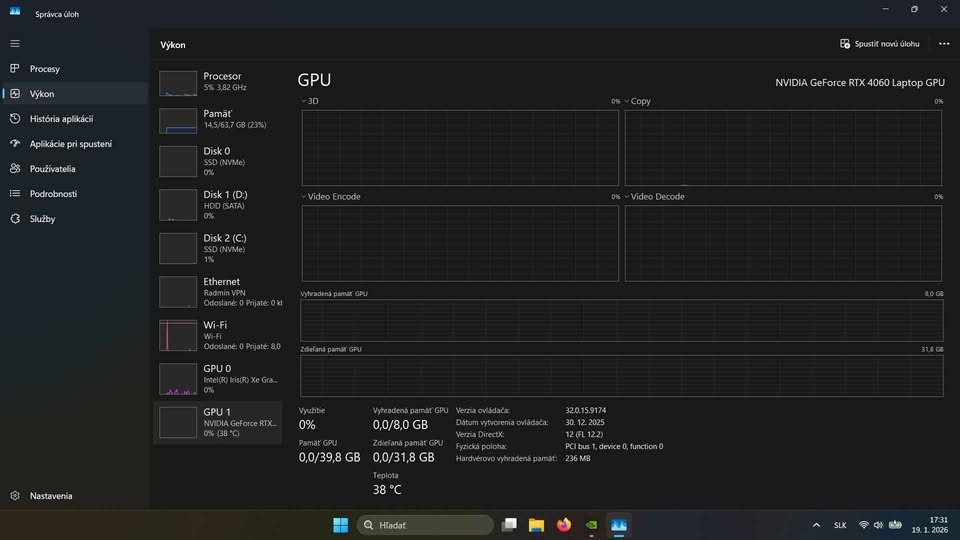This screenshot has height=540, width=960.
Task: Open the Podrobnosti page
Action: coord(73,193)
